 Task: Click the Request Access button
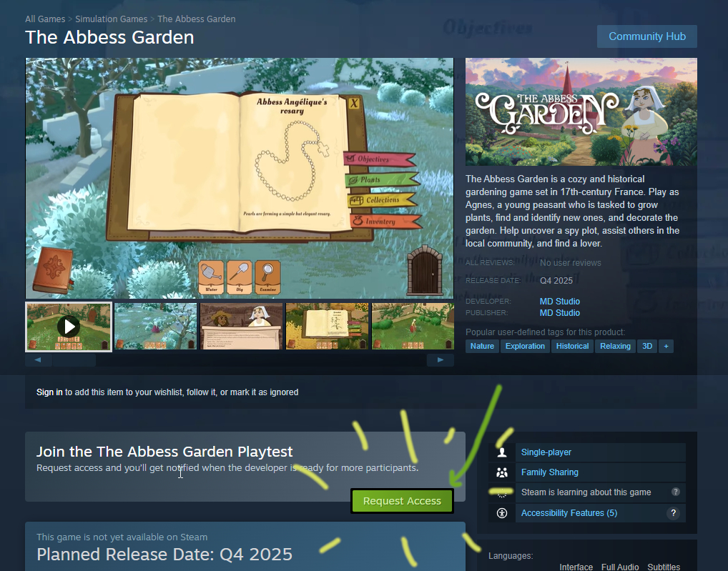click(x=402, y=501)
